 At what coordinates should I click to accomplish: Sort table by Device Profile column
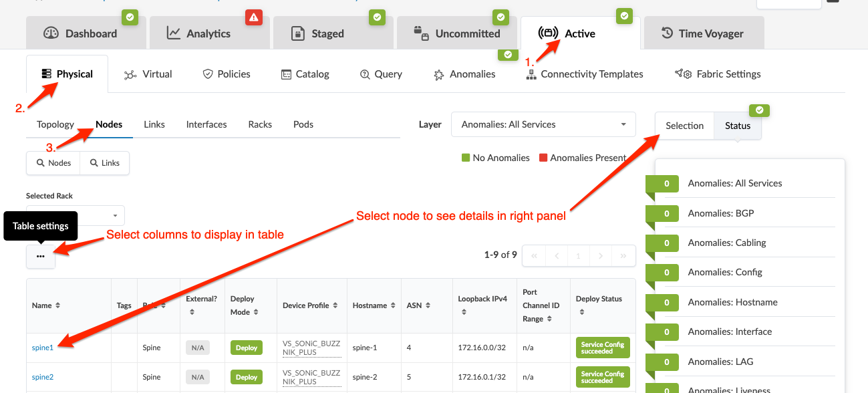tap(310, 305)
